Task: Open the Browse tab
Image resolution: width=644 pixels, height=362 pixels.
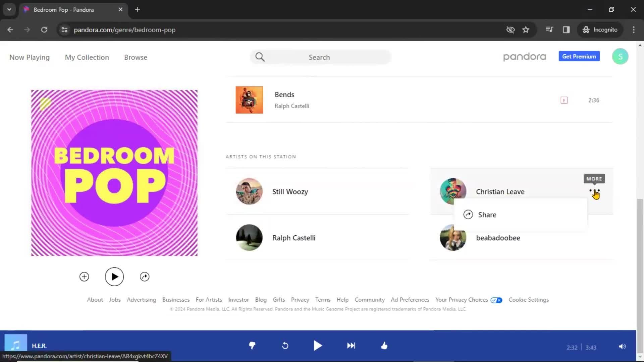Action: pyautogui.click(x=136, y=57)
